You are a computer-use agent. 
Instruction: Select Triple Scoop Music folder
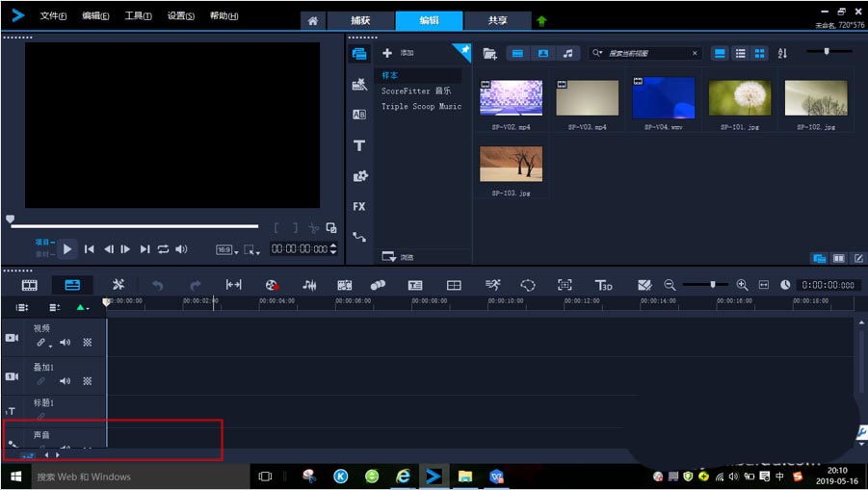click(421, 106)
